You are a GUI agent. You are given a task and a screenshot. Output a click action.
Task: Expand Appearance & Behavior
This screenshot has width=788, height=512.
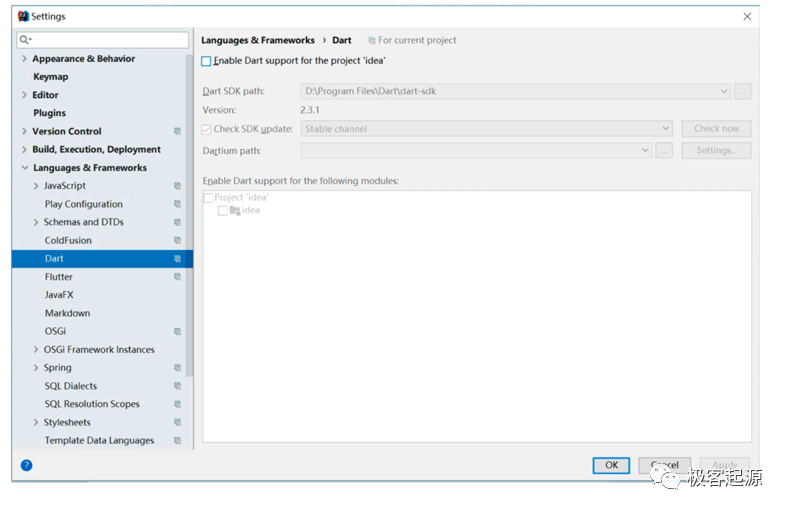pos(24,58)
